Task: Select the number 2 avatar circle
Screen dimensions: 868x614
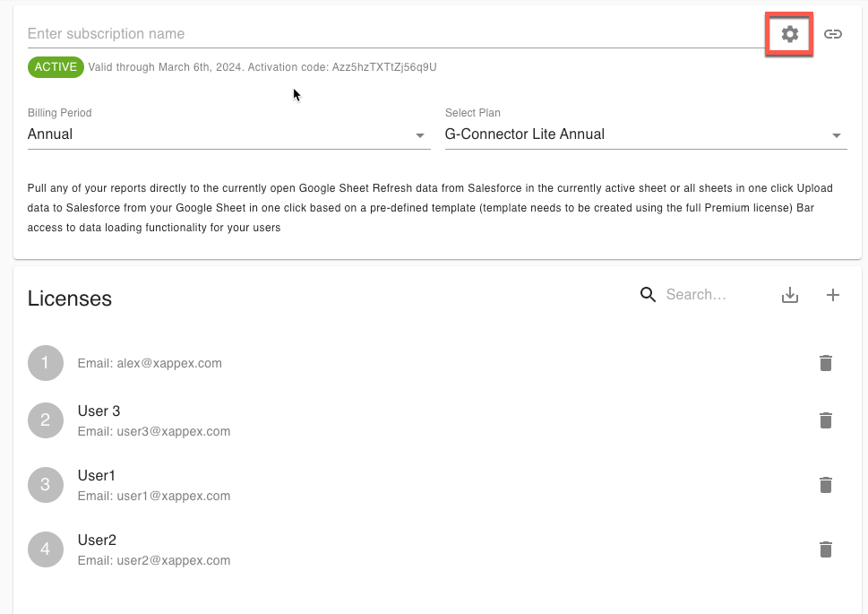Action: pyautogui.click(x=46, y=420)
